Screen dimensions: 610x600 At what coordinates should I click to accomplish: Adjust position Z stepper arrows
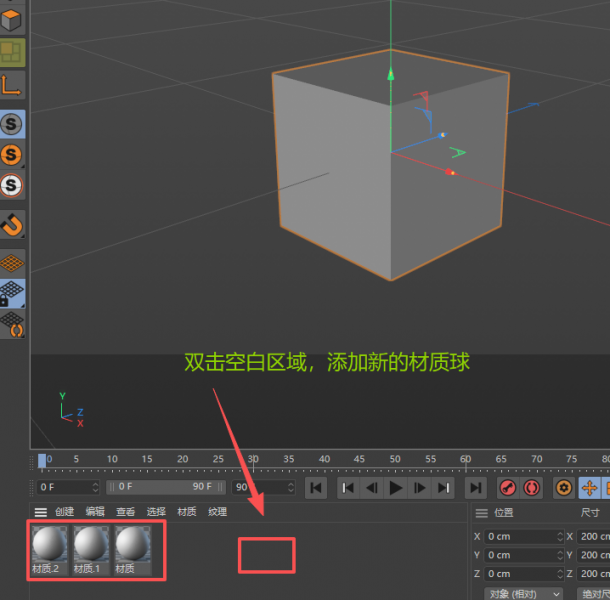(x=560, y=574)
